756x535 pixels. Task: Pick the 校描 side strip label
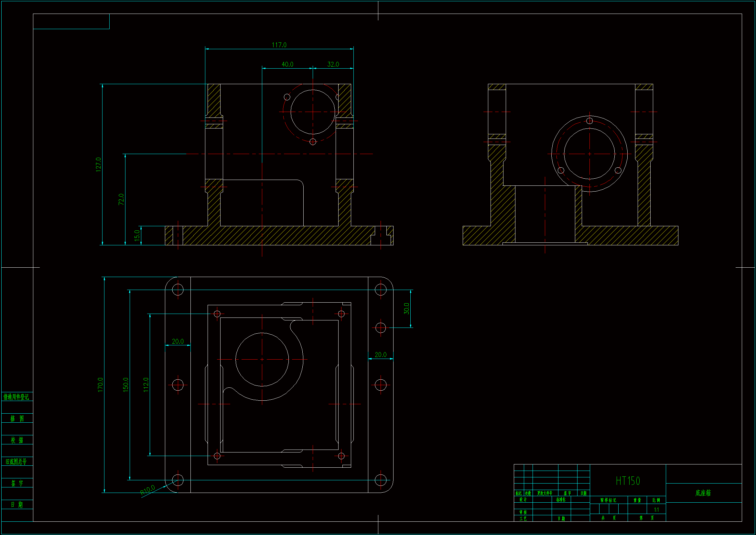(17, 440)
